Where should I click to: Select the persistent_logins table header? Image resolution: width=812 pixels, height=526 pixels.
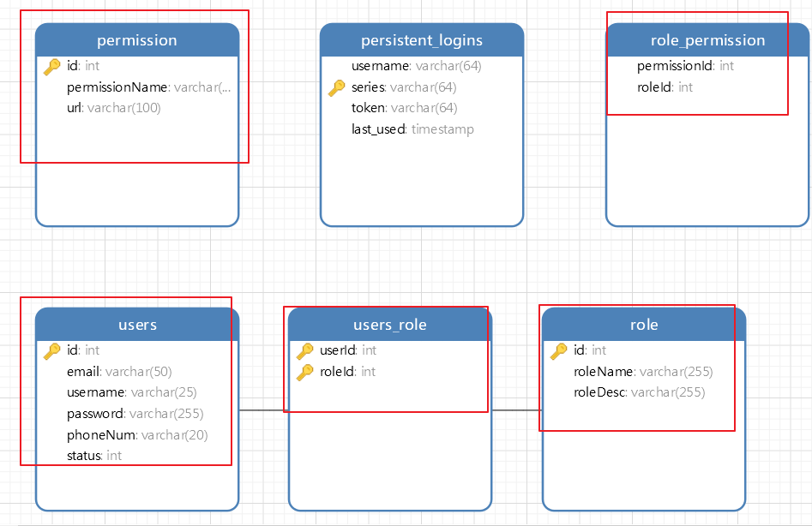[422, 39]
